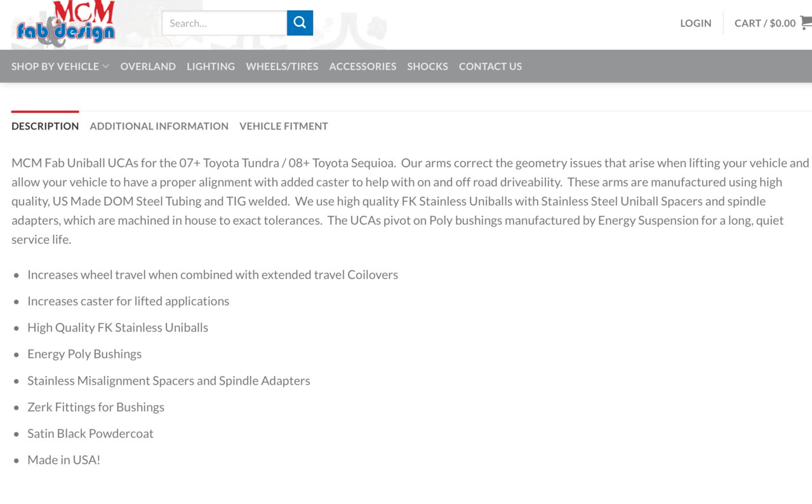Submit search with the magnifier button
The image size is (812, 504).
300,23
